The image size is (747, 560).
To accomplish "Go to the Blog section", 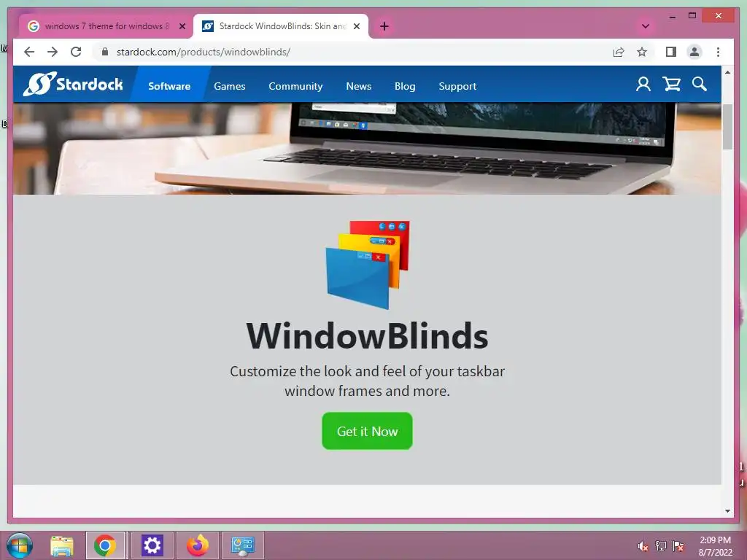I will pos(405,86).
